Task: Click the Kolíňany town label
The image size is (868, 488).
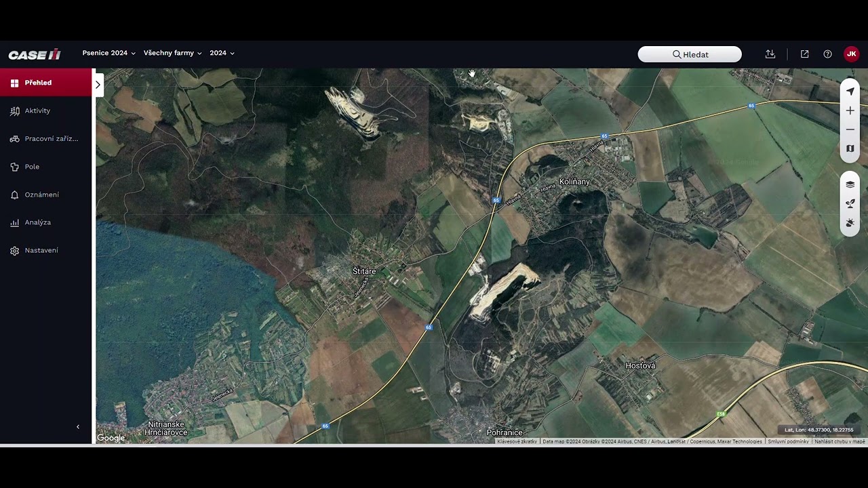Action: (x=574, y=182)
